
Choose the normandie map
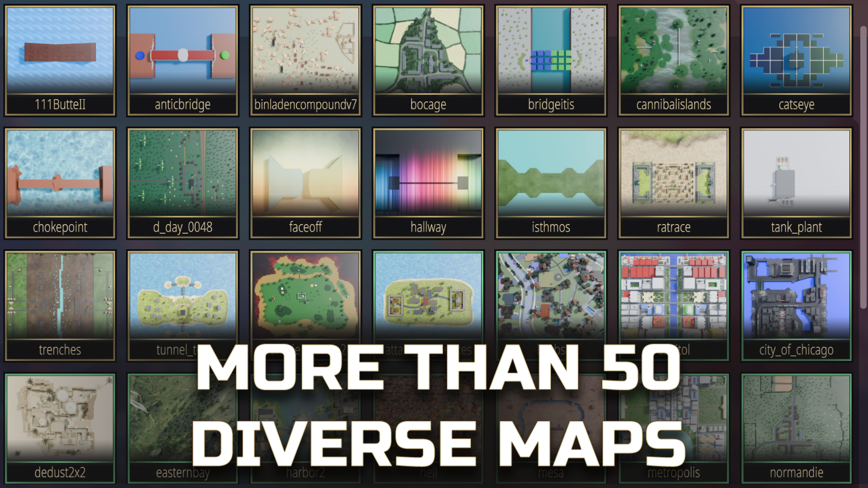coord(796,428)
